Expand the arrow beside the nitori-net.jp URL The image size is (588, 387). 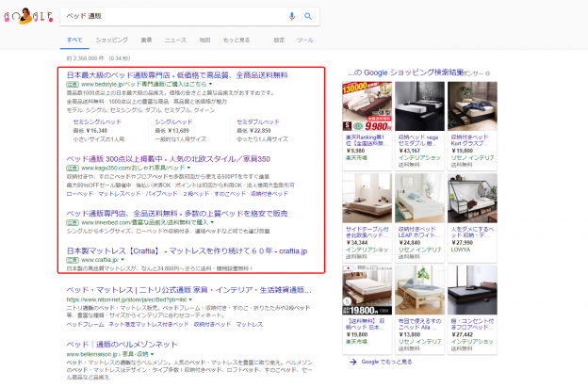click(x=190, y=299)
